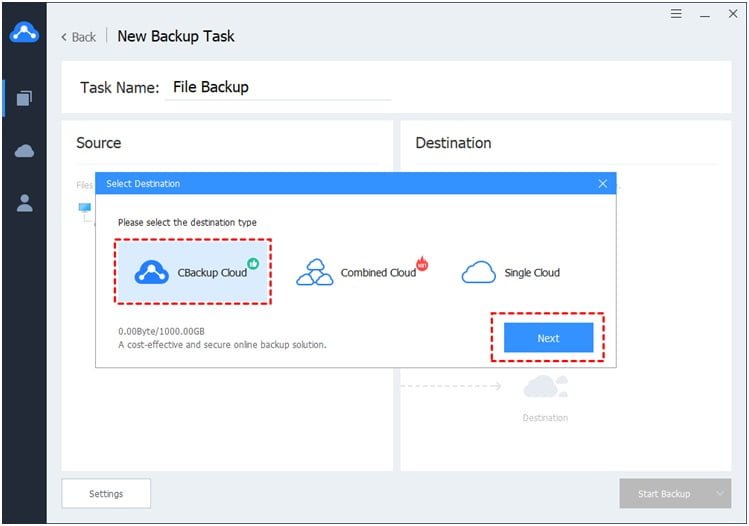Image resolution: width=749 pixels, height=526 pixels.
Task: Select Single Cloud destination type
Action: (x=511, y=272)
